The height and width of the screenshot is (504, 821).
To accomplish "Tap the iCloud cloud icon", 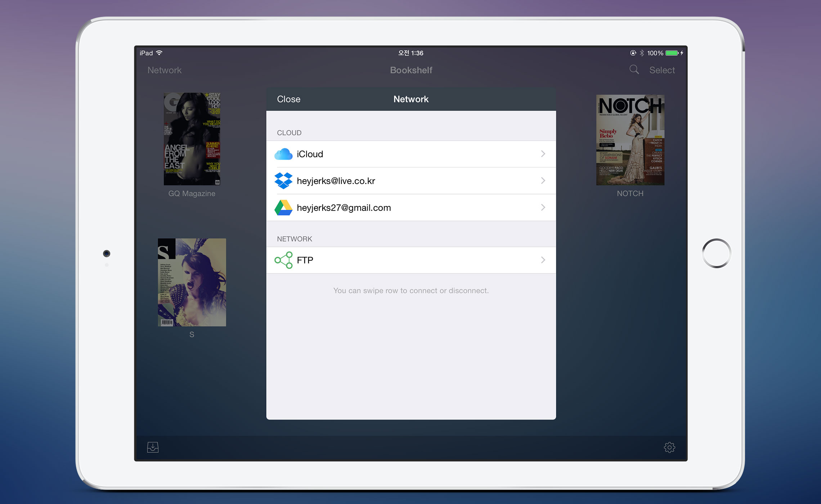I will [x=283, y=154].
